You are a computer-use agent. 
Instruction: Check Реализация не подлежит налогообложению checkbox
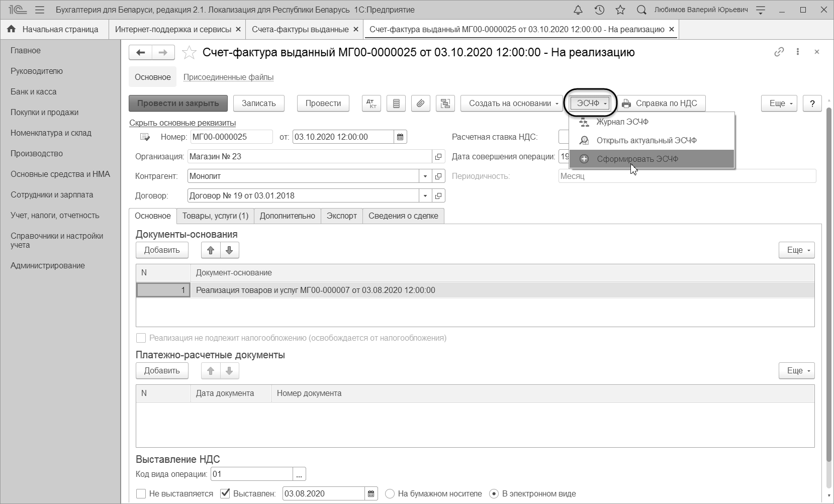(141, 338)
